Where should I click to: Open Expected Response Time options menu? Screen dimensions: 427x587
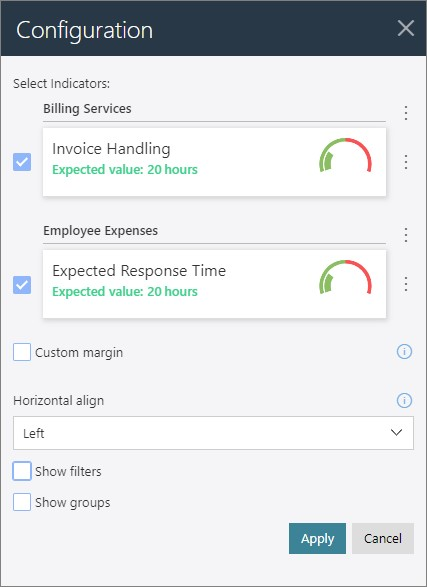pos(406,284)
